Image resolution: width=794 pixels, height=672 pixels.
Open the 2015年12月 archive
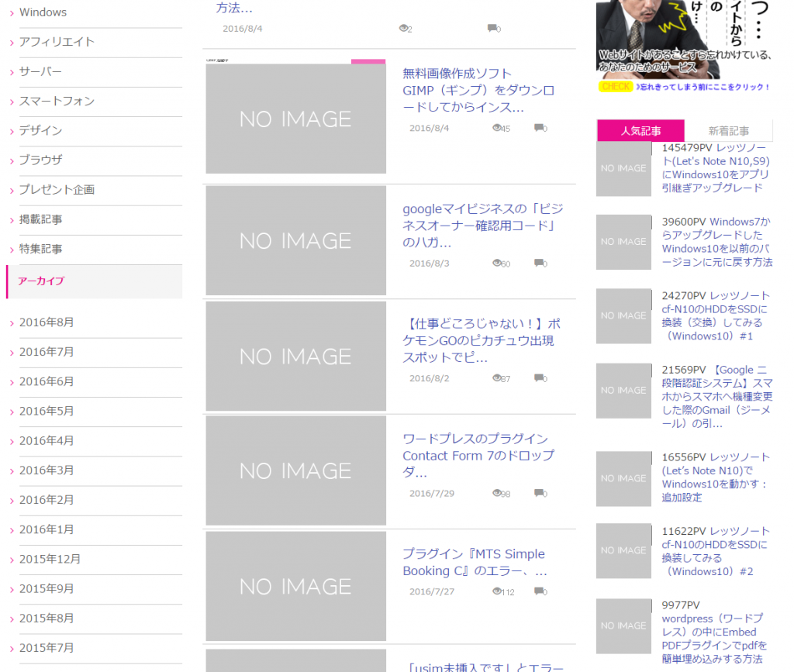point(50,559)
